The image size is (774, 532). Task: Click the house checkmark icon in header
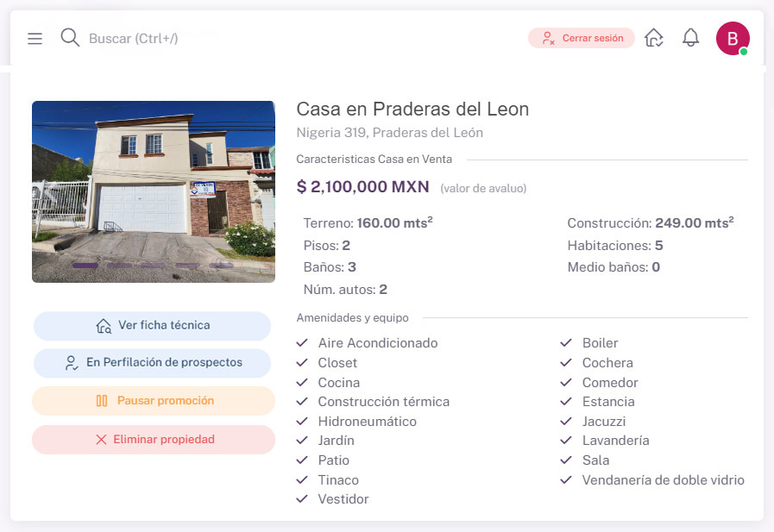tap(654, 38)
